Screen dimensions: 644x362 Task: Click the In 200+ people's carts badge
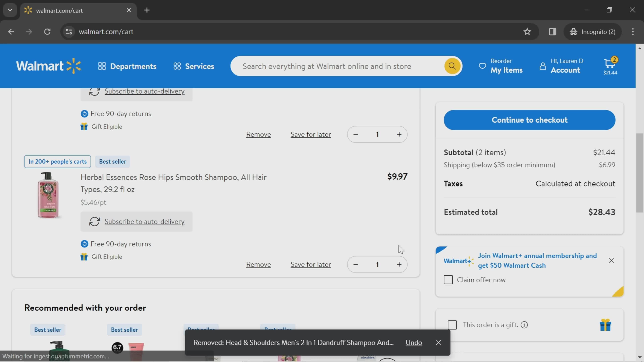tap(58, 162)
